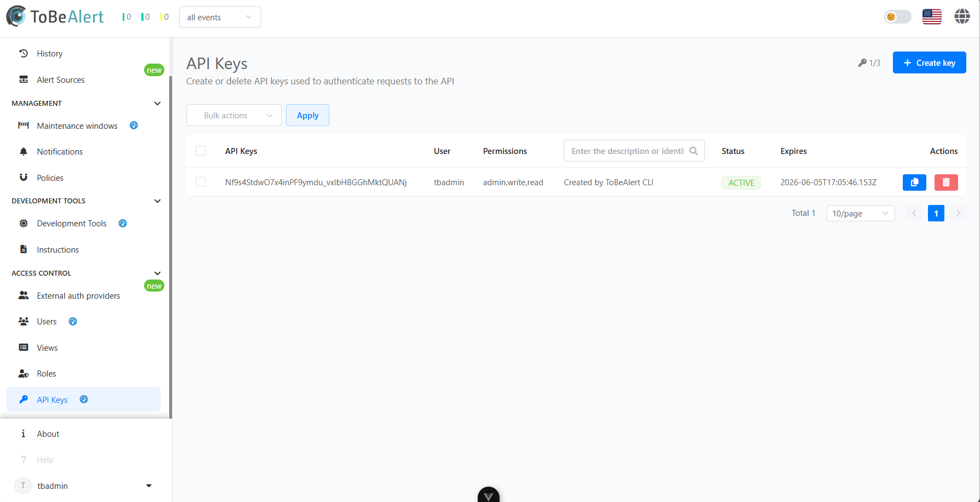This screenshot has height=502, width=980.
Task: Open the US flag language selector
Action: [932, 17]
